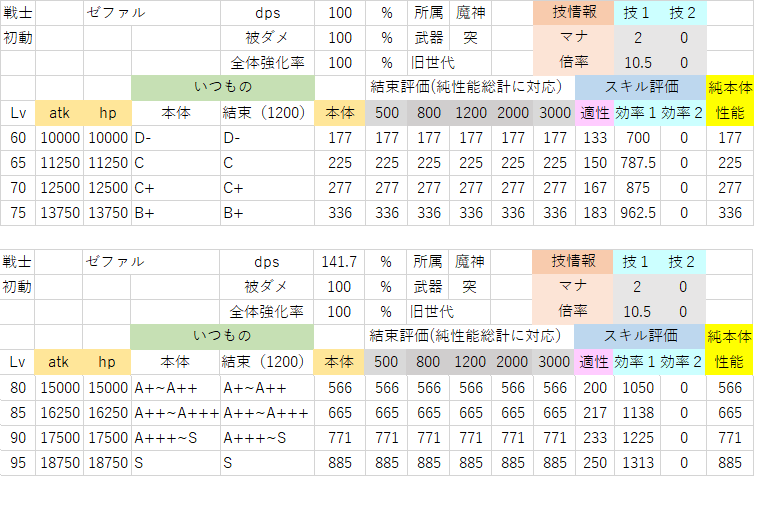Click the Lv 85 cell
Screen dimensions: 782x510
pos(18,413)
